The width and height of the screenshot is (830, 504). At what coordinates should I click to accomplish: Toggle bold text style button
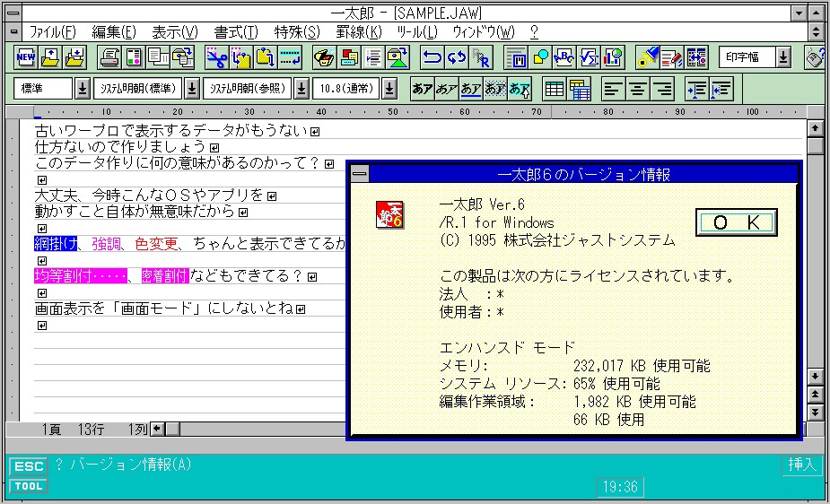422,89
